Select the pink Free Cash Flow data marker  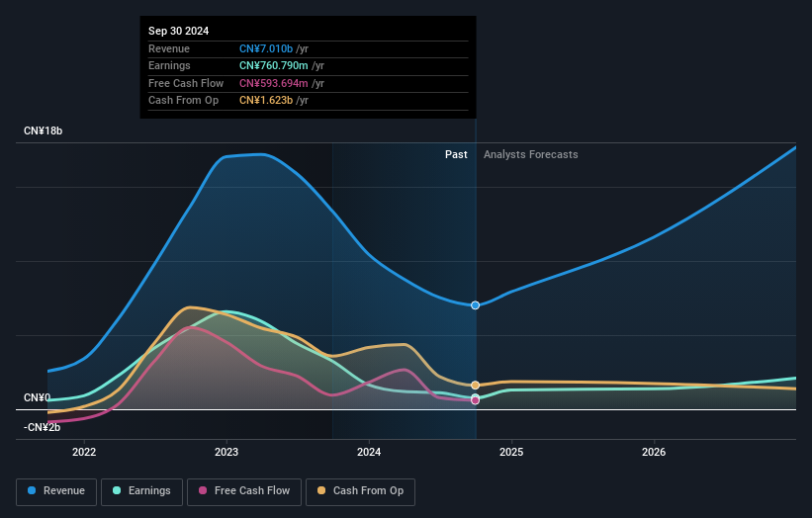475,400
